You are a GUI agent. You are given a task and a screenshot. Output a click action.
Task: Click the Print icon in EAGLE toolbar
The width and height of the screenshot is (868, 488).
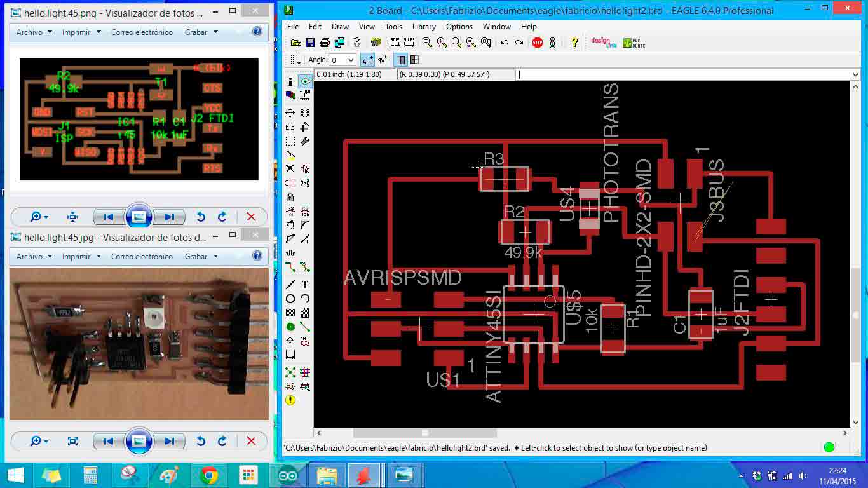pyautogui.click(x=325, y=43)
